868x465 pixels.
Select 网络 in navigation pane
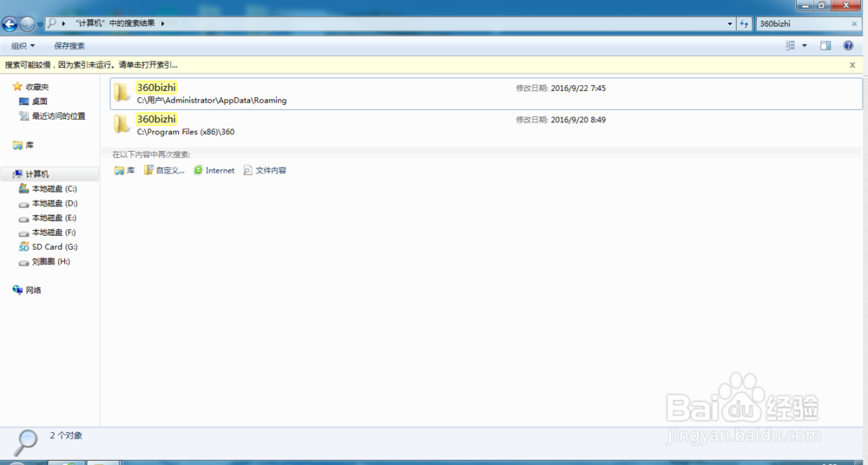click(x=27, y=290)
